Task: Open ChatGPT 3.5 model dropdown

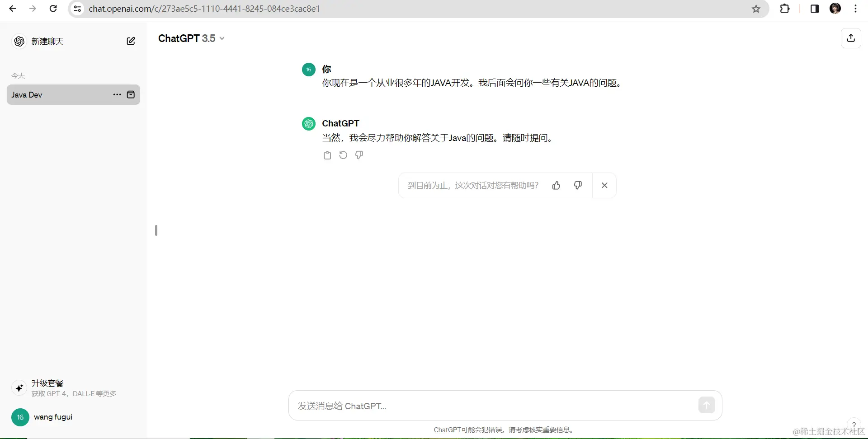Action: pyautogui.click(x=191, y=38)
